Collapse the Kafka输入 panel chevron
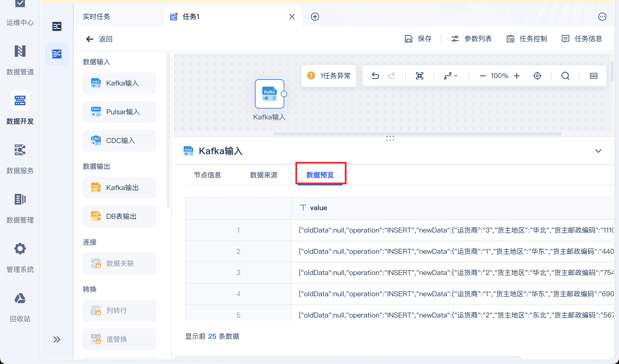The width and height of the screenshot is (619, 364). tap(598, 151)
